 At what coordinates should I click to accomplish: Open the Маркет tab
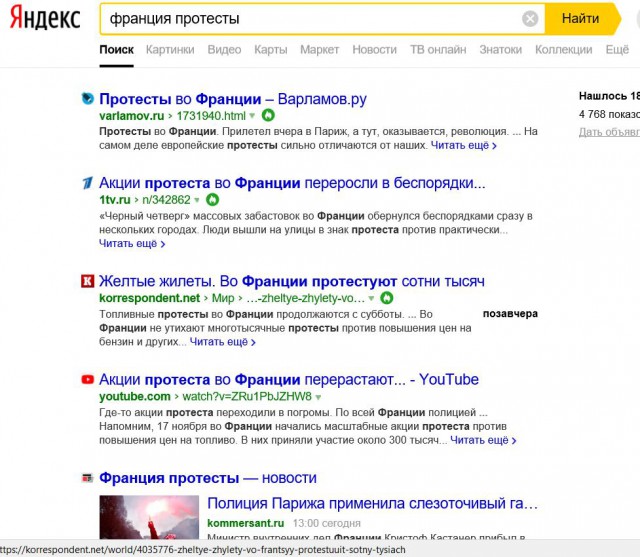click(x=320, y=49)
